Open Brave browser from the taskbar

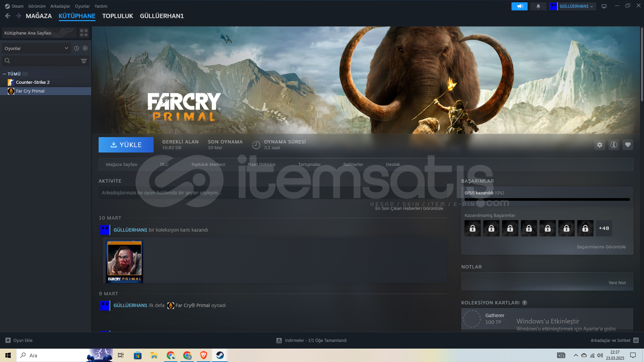tap(203, 355)
